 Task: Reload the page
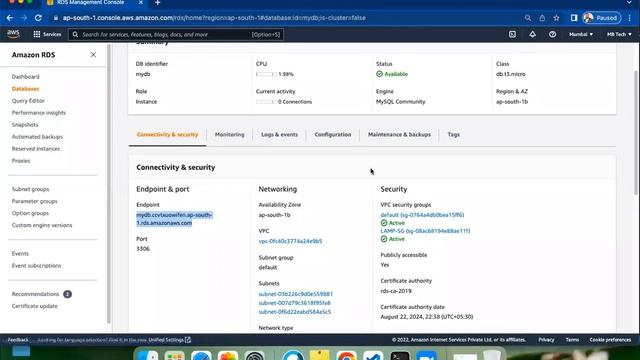[38, 18]
